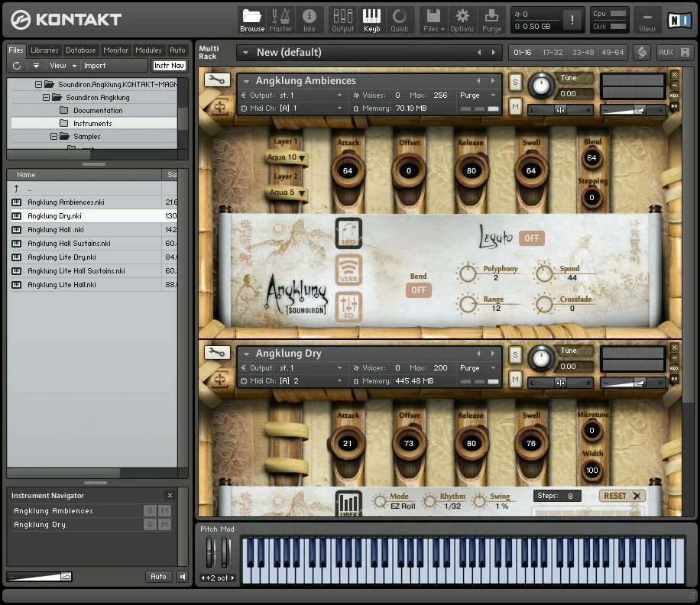Toggle the Instr Nav button
Viewport: 700px width, 605px height.
(169, 66)
